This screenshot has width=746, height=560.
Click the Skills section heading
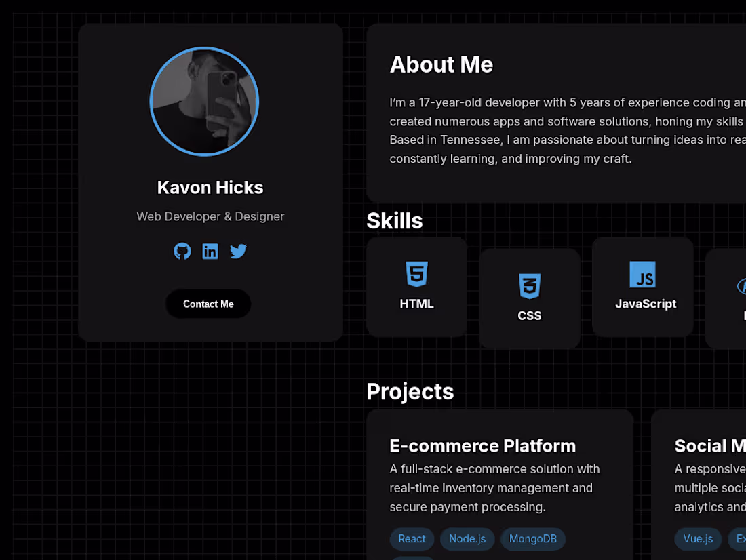tap(394, 220)
